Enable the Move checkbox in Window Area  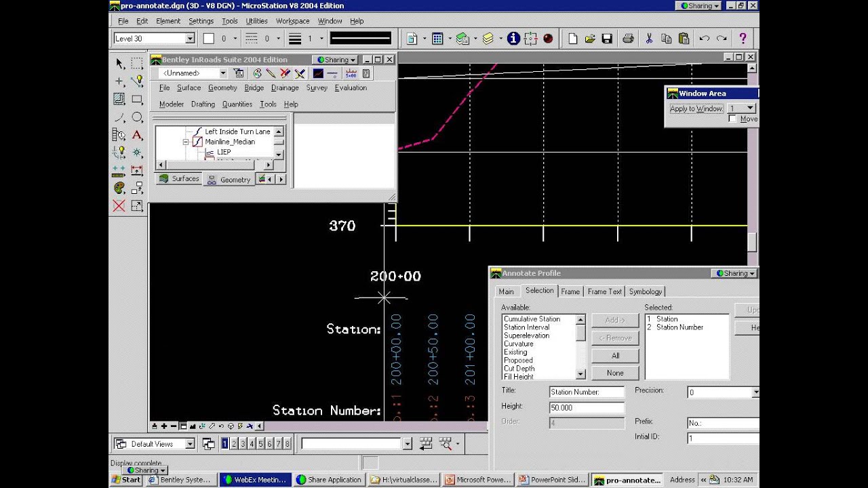[732, 119]
